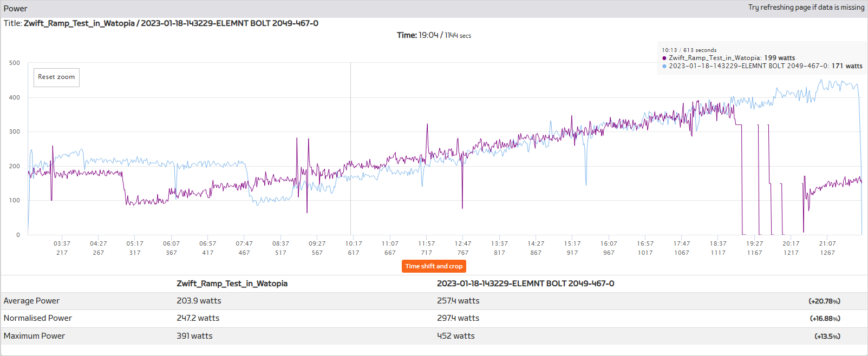Viewport: 868px width, 356px height.
Task: Select the 19:27 tick on the time axis
Action: [x=754, y=243]
